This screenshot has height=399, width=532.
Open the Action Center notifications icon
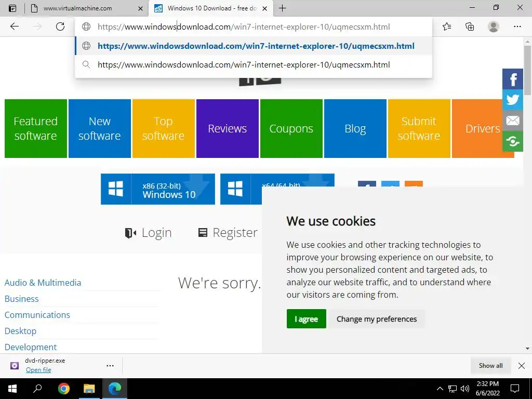515,389
